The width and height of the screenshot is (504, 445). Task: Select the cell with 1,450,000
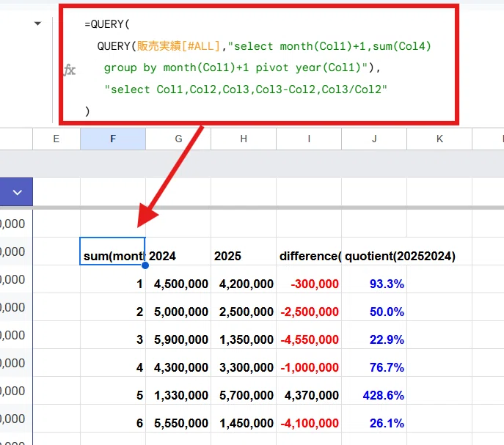[244, 419]
